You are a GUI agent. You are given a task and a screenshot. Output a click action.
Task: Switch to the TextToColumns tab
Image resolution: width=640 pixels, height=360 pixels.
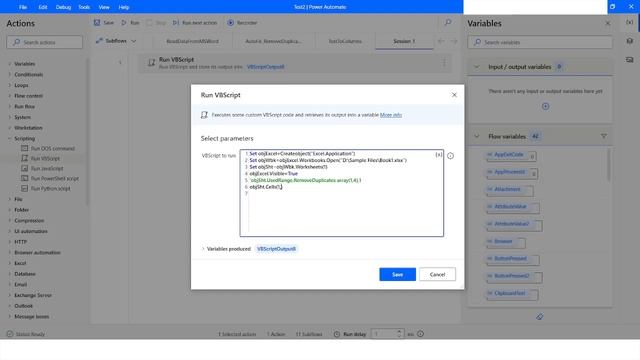click(345, 41)
